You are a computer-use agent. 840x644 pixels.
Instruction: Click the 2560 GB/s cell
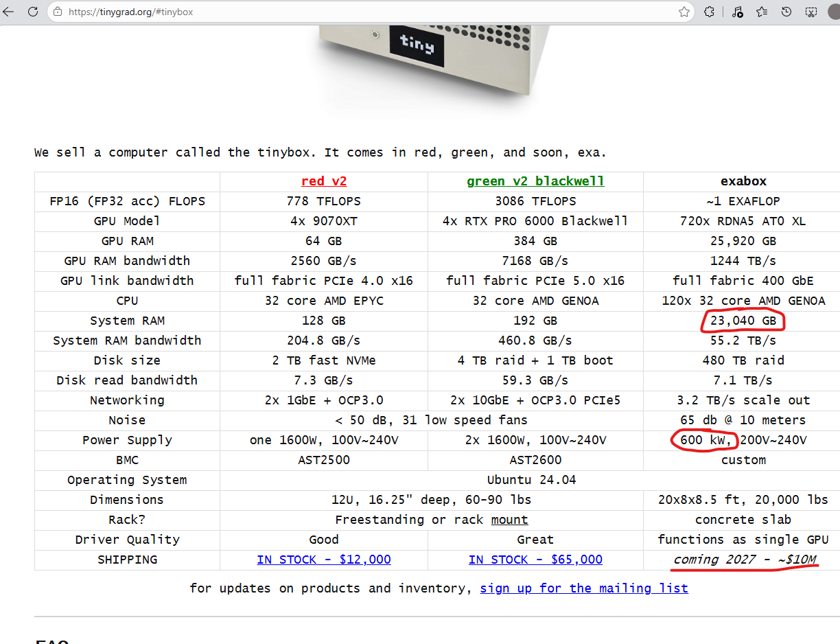coord(324,261)
